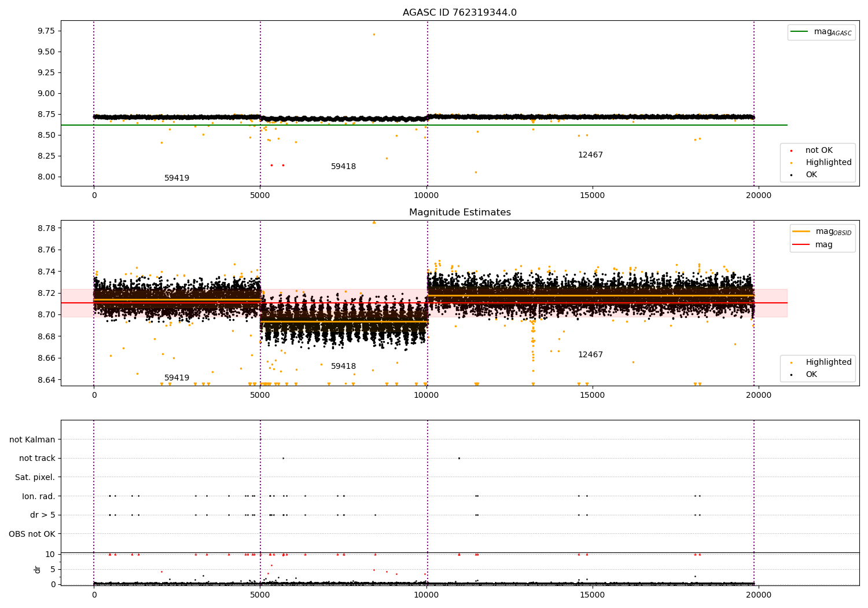Click the 'not OK' legend entry
Viewport: 868px width, 608px height.
pyautogui.click(x=819, y=151)
